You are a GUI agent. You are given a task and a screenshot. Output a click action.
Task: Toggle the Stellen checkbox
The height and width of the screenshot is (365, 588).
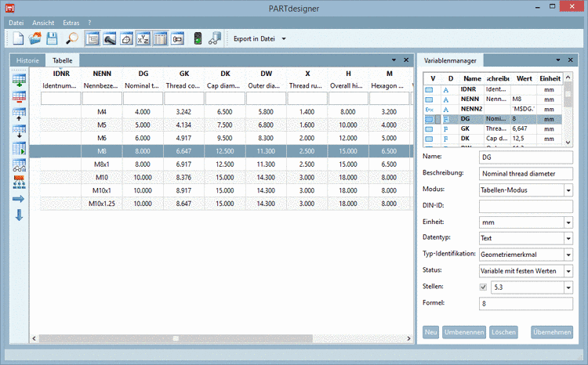click(483, 287)
